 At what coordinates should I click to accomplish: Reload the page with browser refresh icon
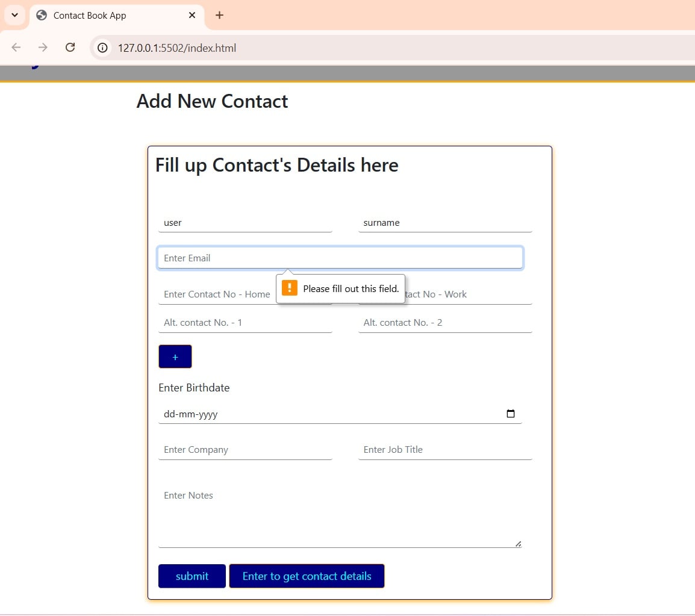[70, 48]
